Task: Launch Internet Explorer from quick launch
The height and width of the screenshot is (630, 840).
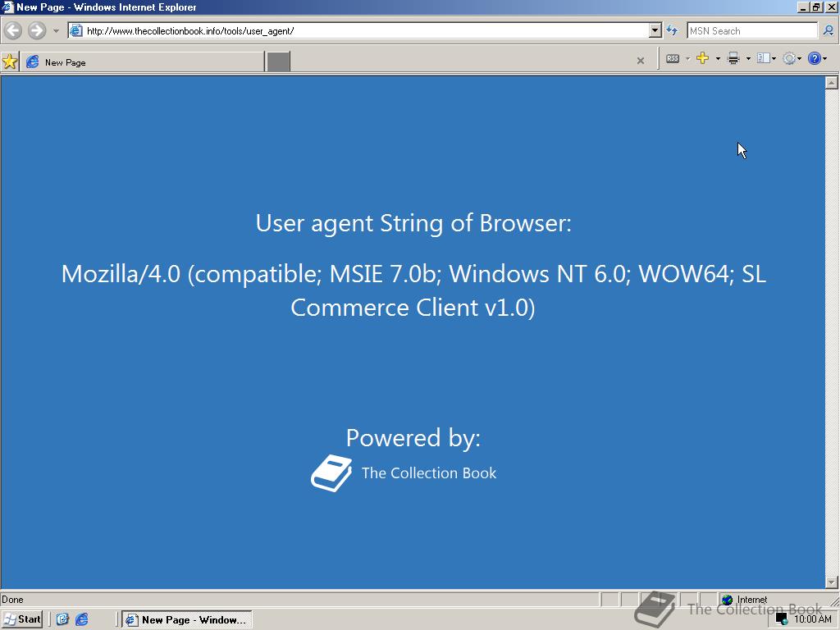Action: point(81,619)
